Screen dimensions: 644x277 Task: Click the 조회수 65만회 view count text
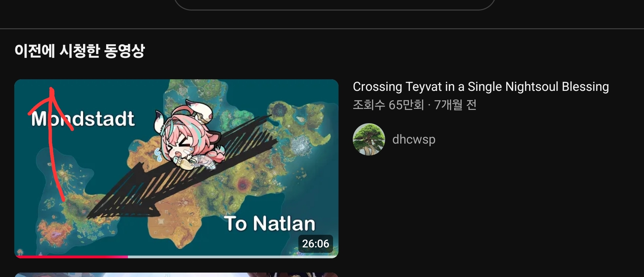(x=388, y=105)
